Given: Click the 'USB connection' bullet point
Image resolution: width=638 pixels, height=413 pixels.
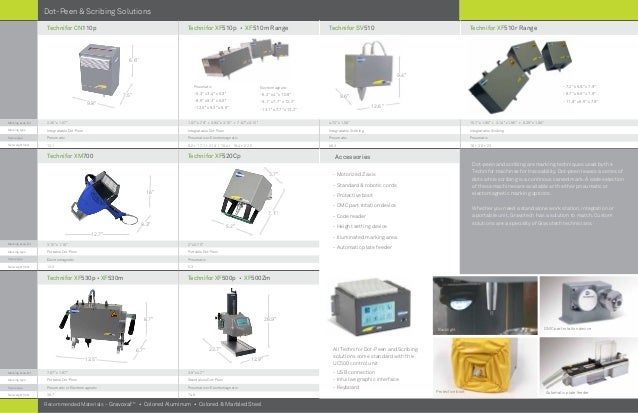Looking at the screenshot, I should pos(354,372).
